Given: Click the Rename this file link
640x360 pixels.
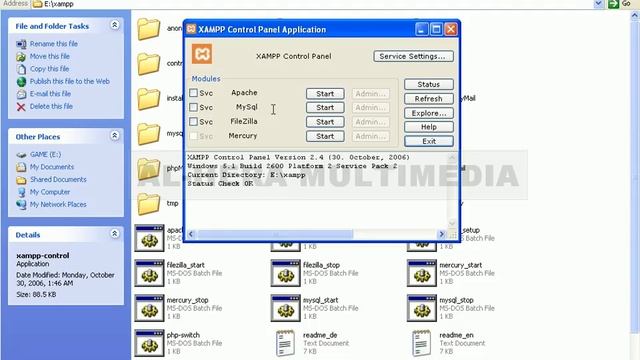Looking at the screenshot, I should 53,44.
